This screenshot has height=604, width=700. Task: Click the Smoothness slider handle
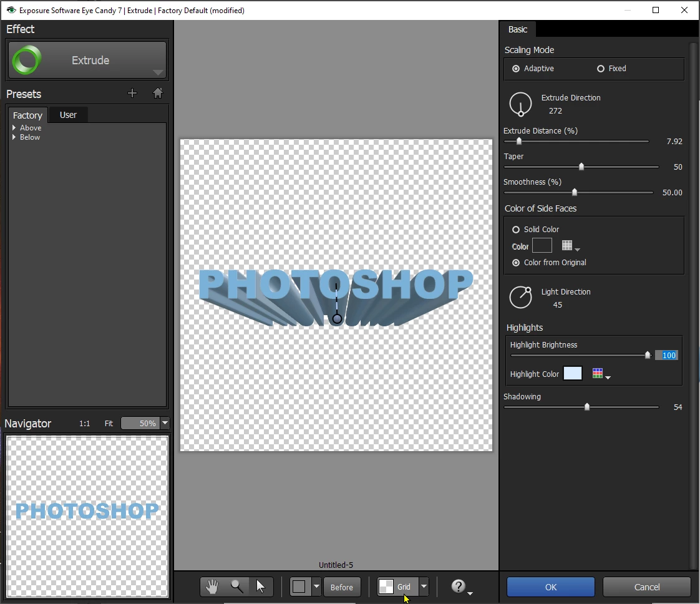click(575, 192)
